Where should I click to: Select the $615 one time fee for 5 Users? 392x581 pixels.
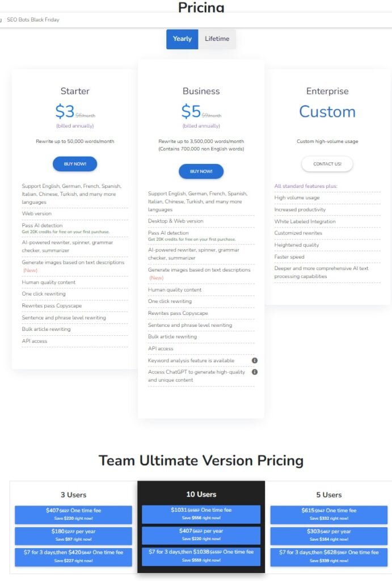[x=327, y=514]
